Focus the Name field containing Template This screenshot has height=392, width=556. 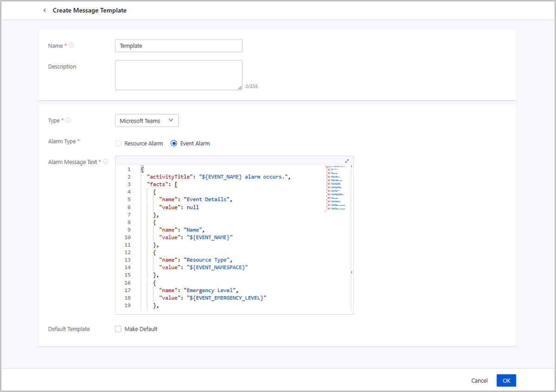(x=178, y=46)
